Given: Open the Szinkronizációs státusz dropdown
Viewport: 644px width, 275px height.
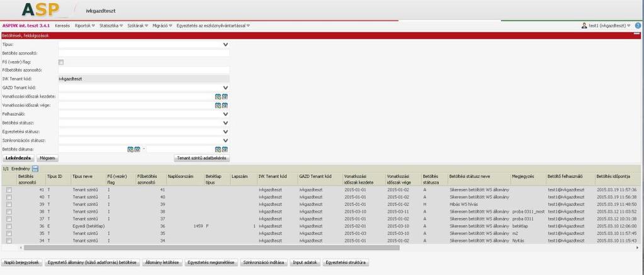Looking at the screenshot, I should [225, 140].
